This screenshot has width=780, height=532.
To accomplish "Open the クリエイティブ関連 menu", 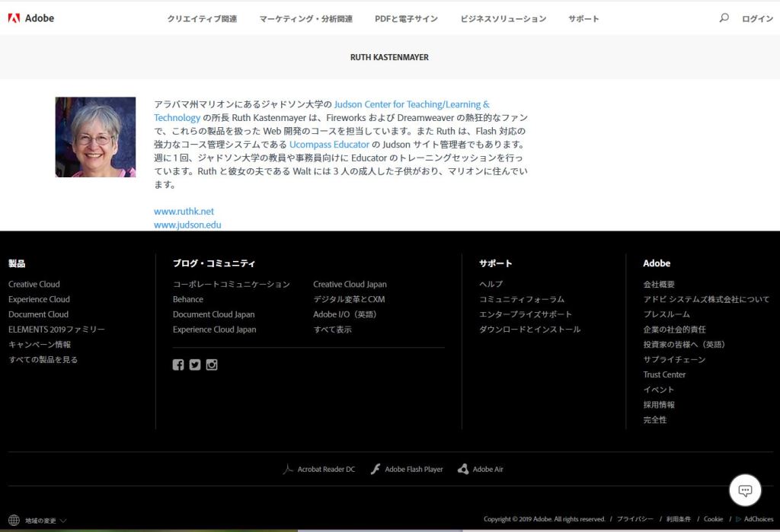I will (x=202, y=19).
